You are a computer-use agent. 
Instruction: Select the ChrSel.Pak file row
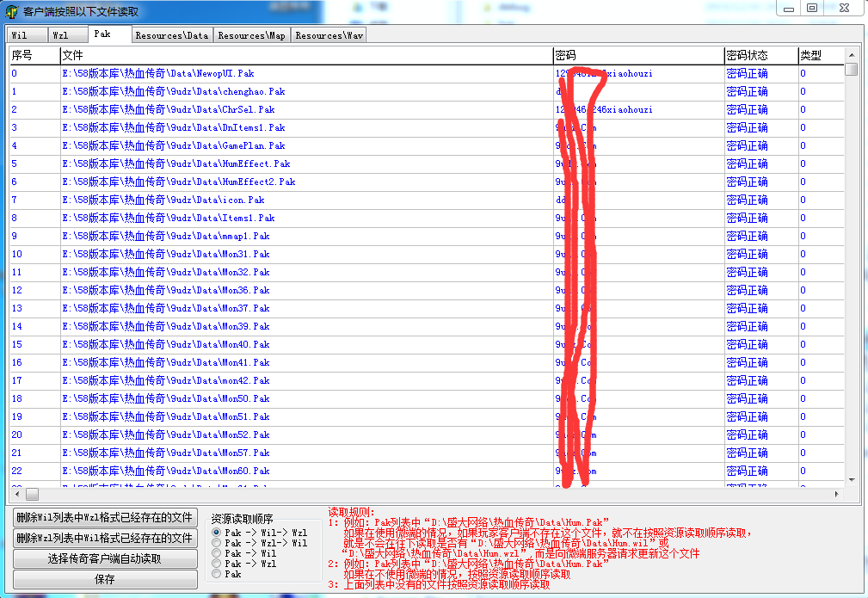[x=426, y=109]
